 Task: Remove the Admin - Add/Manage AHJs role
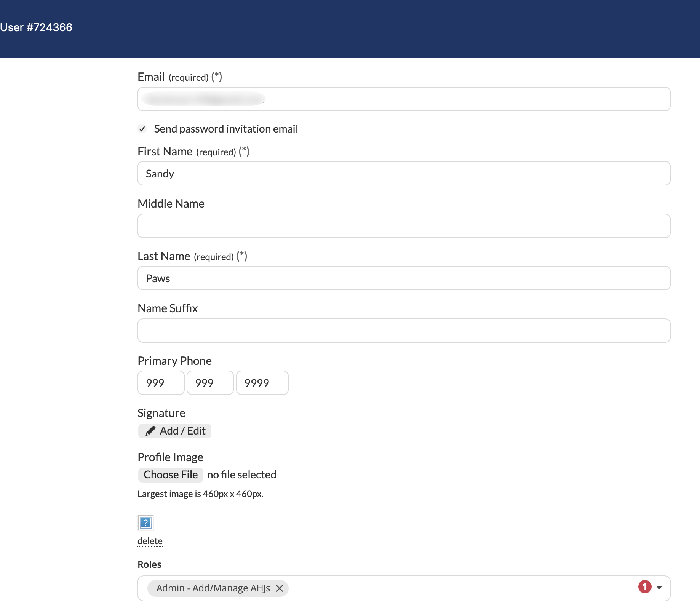(x=280, y=588)
